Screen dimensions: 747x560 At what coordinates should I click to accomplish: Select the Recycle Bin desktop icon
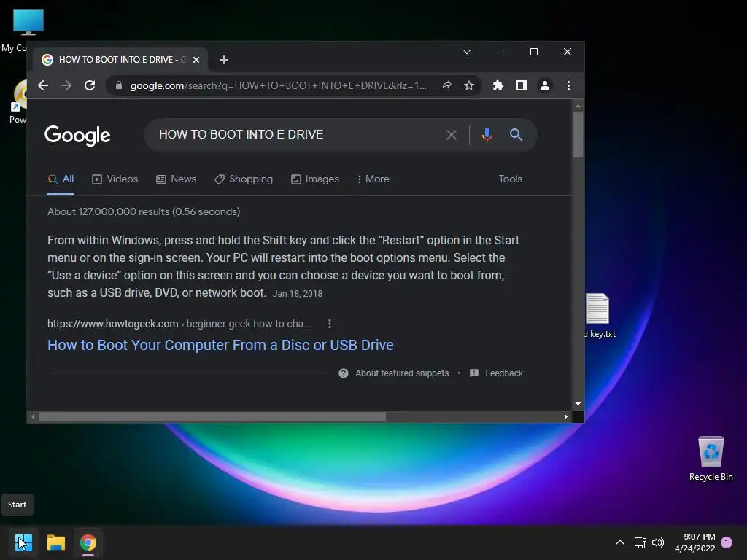[711, 459]
